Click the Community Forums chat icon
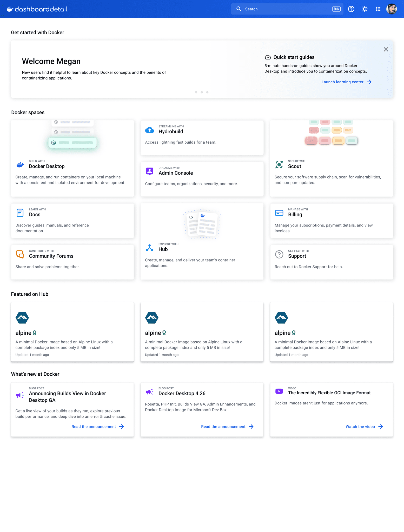Image resolution: width=404 pixels, height=532 pixels. (20, 254)
